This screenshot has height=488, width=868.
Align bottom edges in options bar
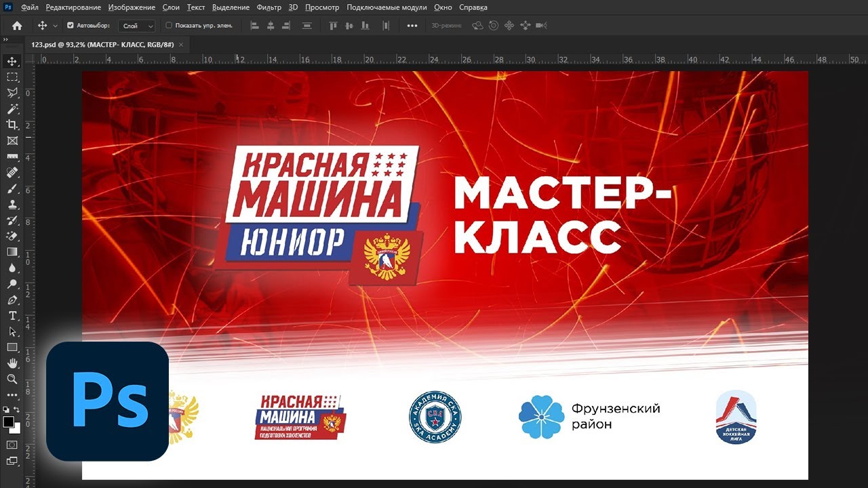tap(366, 26)
